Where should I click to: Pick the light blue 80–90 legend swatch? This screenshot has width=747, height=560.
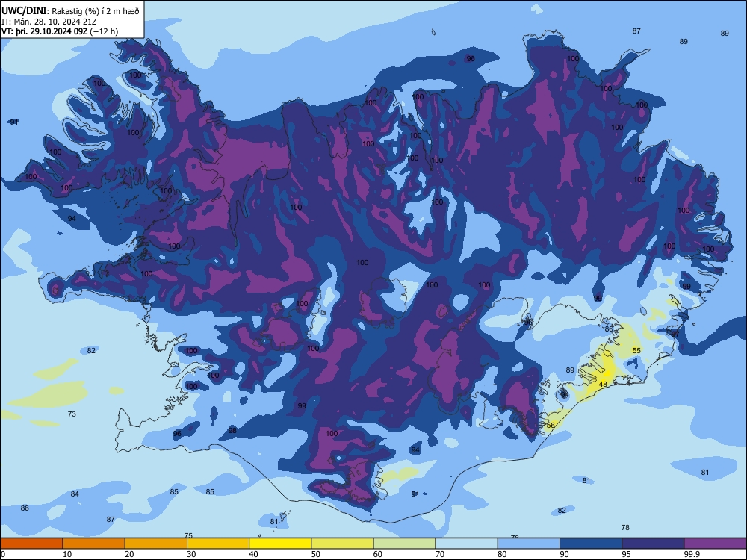coord(529,544)
